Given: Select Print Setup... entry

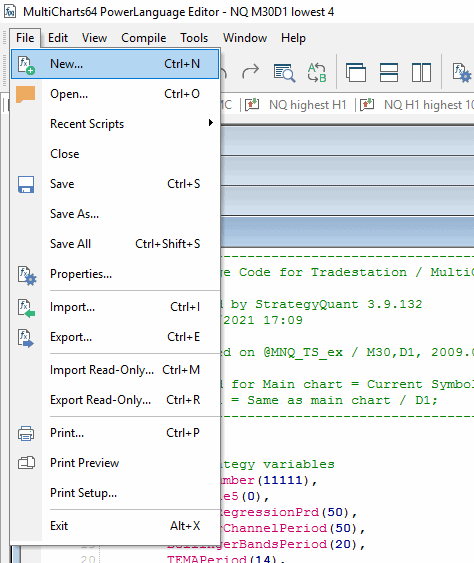Looking at the screenshot, I should click(x=115, y=493).
